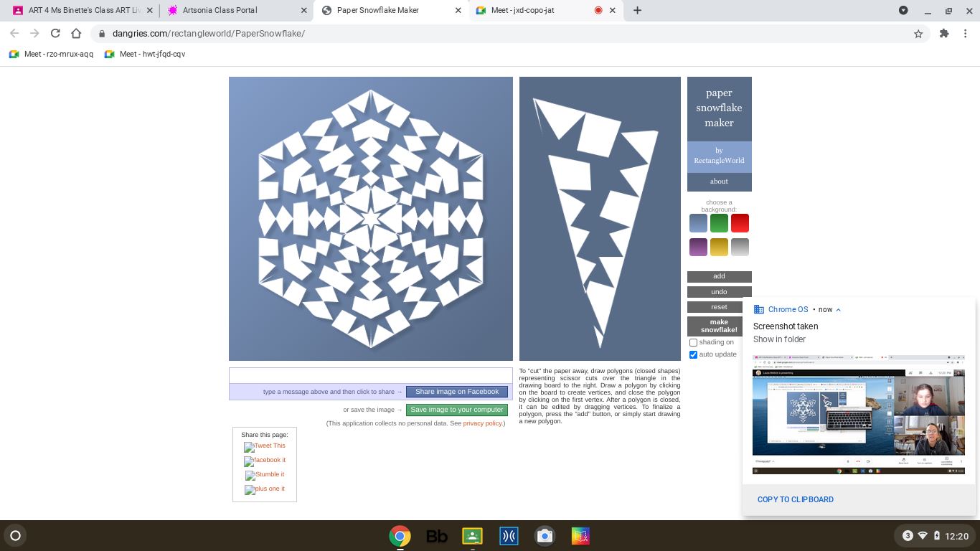Click the make snowflake! button
The image size is (980, 551).
(x=719, y=326)
